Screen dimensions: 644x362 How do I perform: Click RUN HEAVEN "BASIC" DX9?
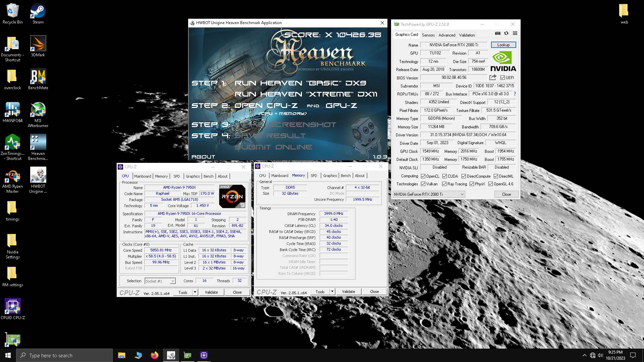(300, 83)
